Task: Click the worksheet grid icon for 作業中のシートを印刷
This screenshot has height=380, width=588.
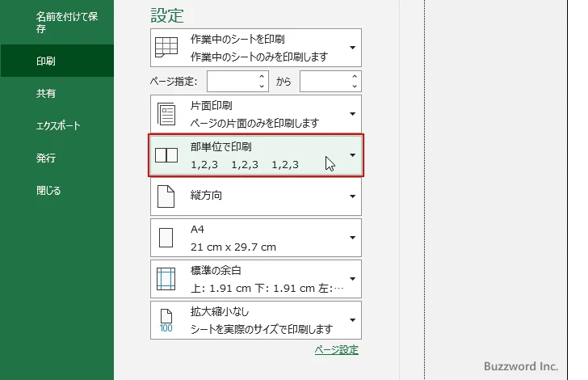Action: (166, 48)
